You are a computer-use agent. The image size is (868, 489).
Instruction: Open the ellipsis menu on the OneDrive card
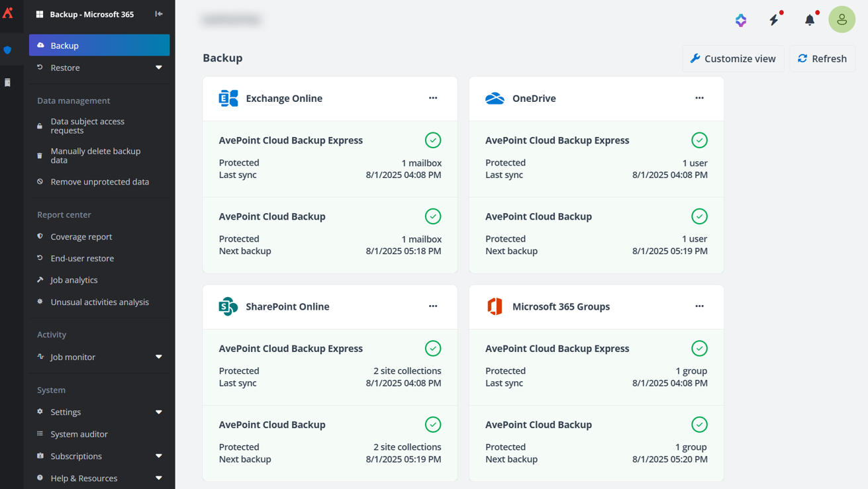[699, 98]
